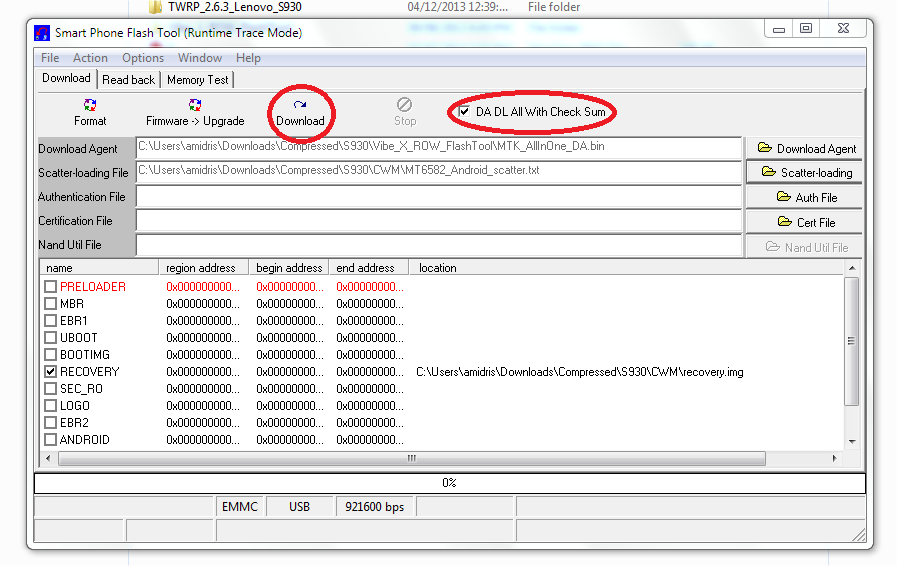Open the Window menu
The width and height of the screenshot is (897, 566).
tap(200, 58)
